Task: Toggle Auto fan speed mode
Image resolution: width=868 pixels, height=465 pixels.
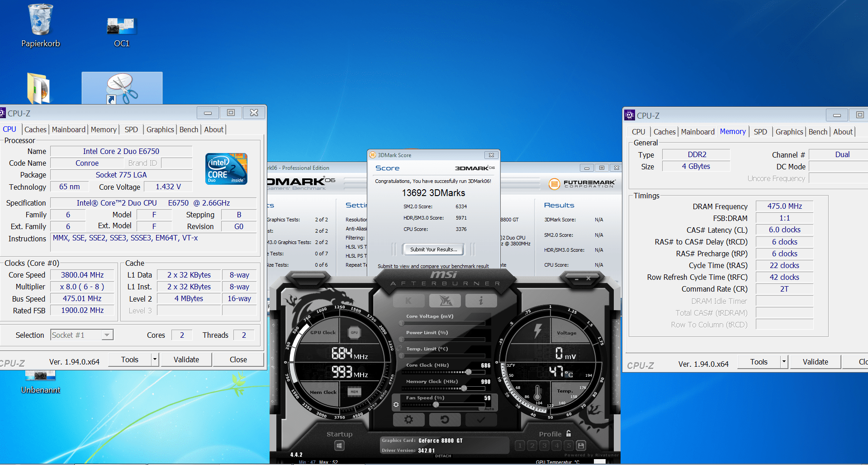Action: pyautogui.click(x=489, y=409)
